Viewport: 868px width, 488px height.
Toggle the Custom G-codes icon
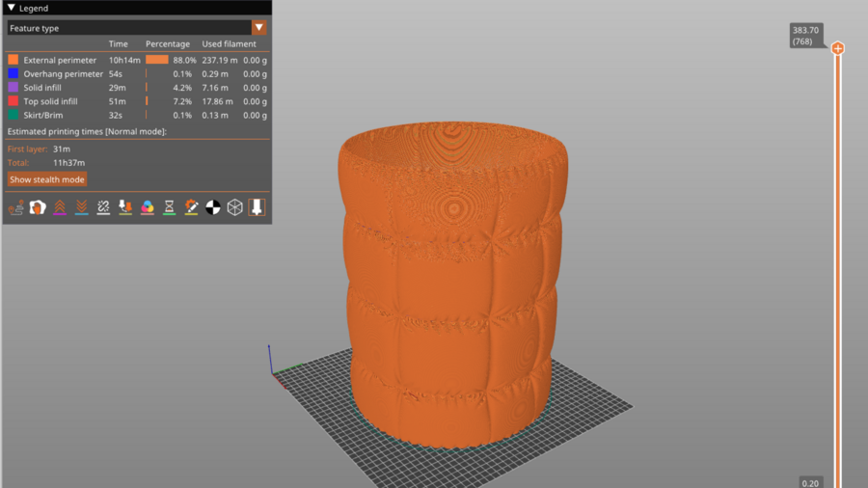pyautogui.click(x=192, y=207)
